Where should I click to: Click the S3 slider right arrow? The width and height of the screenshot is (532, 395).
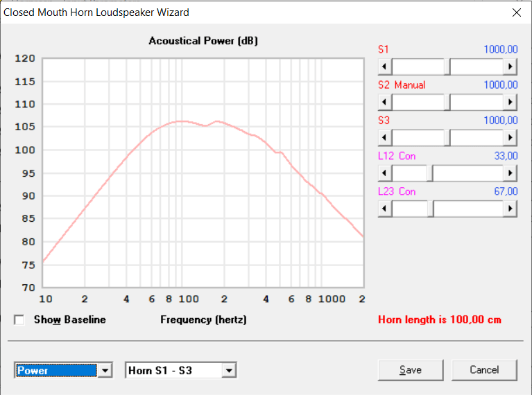[510, 138]
